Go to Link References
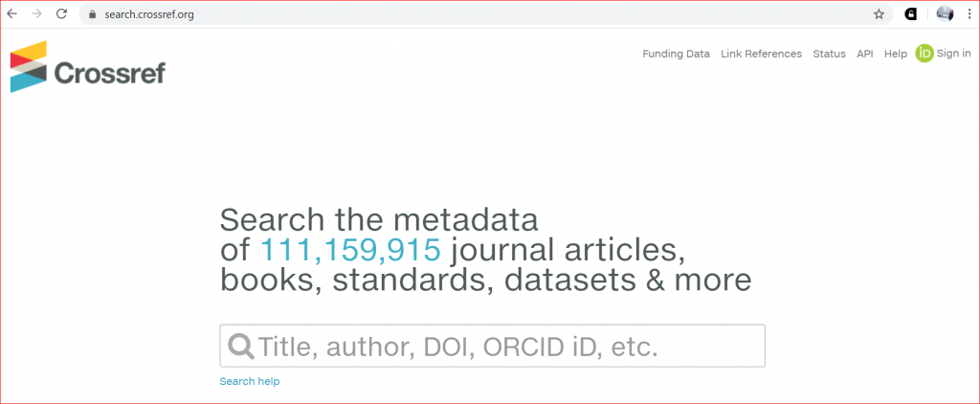Image resolution: width=980 pixels, height=404 pixels. (761, 54)
